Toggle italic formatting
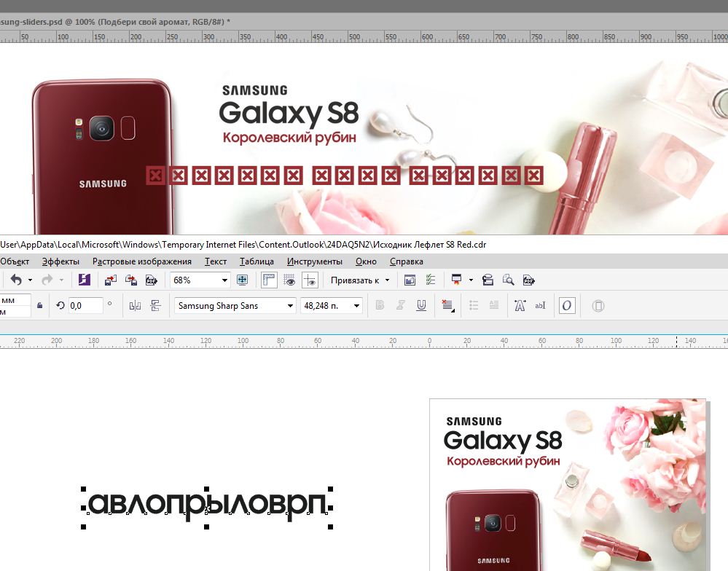Screen dimensions: 728x571 (x=400, y=305)
